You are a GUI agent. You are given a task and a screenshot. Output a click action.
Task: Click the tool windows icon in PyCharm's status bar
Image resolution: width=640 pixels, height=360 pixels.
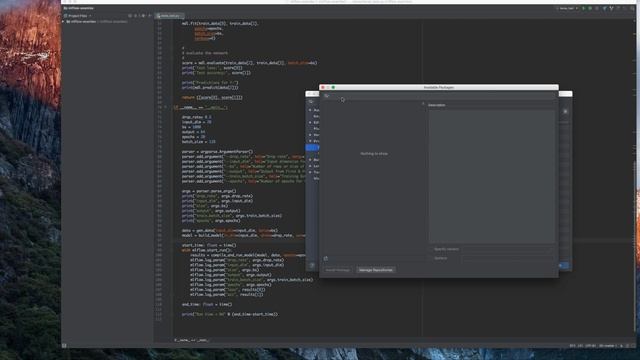click(x=64, y=346)
